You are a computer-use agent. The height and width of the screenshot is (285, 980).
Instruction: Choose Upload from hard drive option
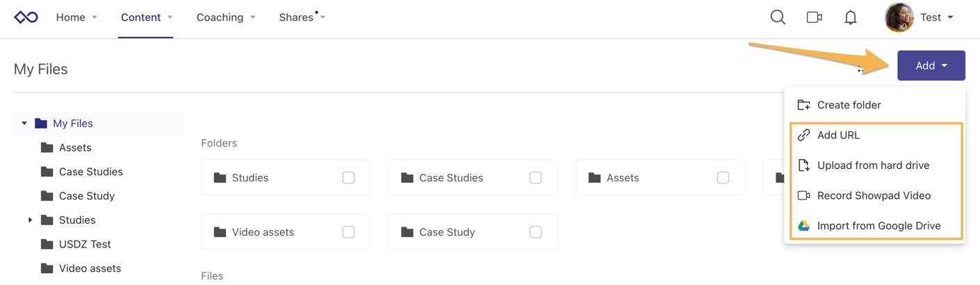(873, 165)
